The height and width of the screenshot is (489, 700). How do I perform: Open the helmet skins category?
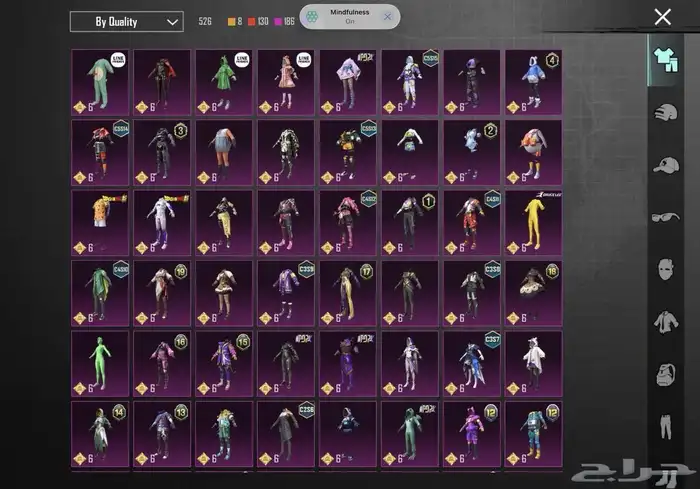pos(662,112)
